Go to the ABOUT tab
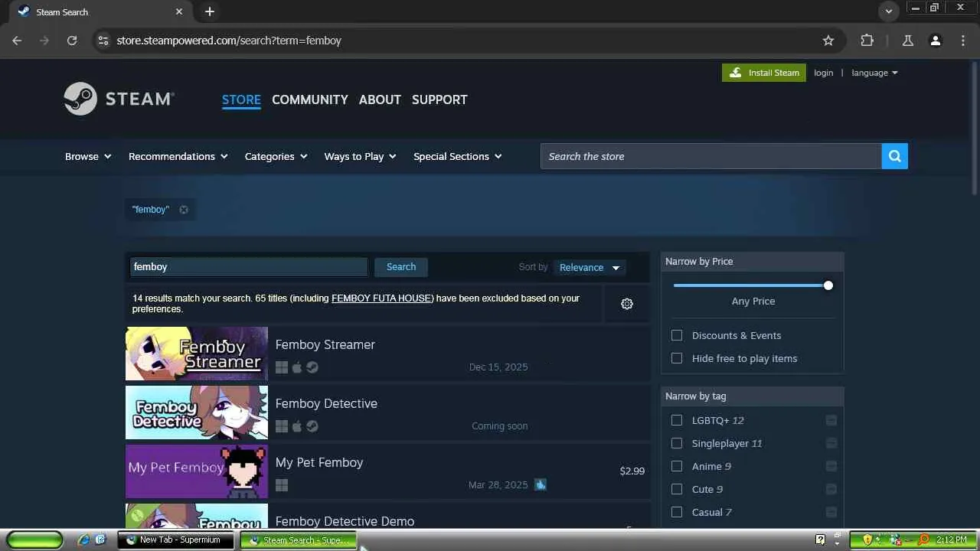 pyautogui.click(x=380, y=99)
